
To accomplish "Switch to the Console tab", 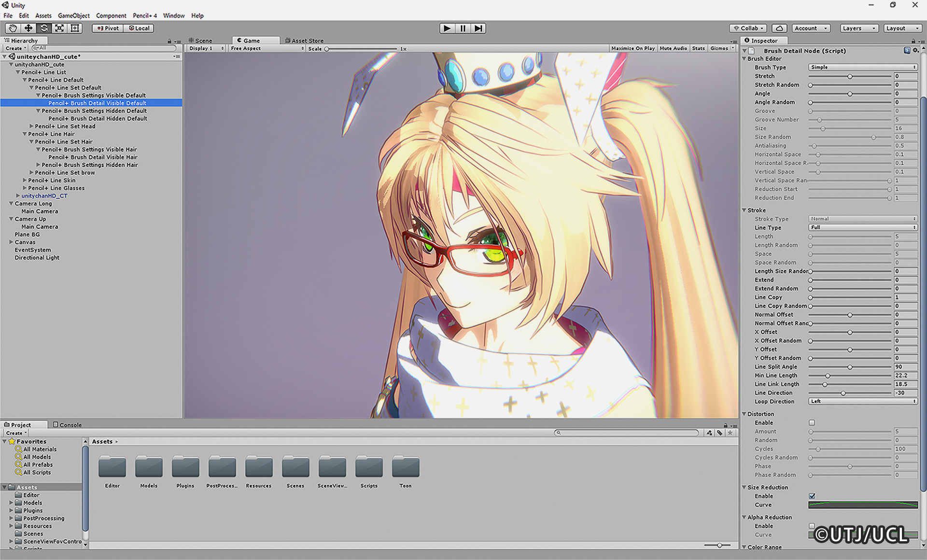I will pos(67,425).
